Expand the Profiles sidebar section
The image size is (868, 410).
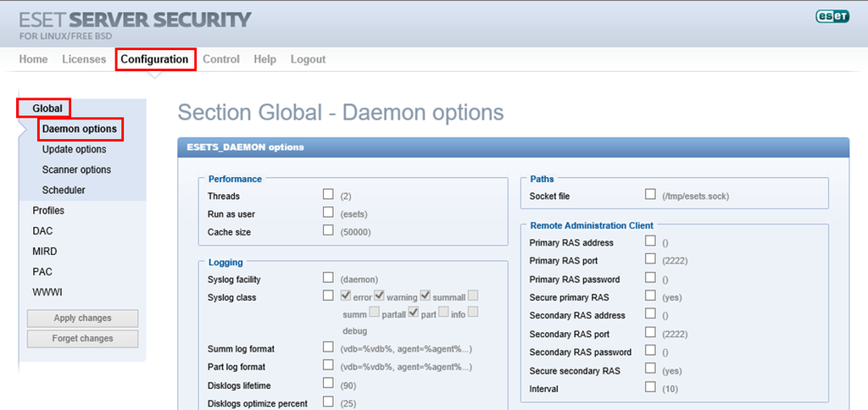pos(48,211)
